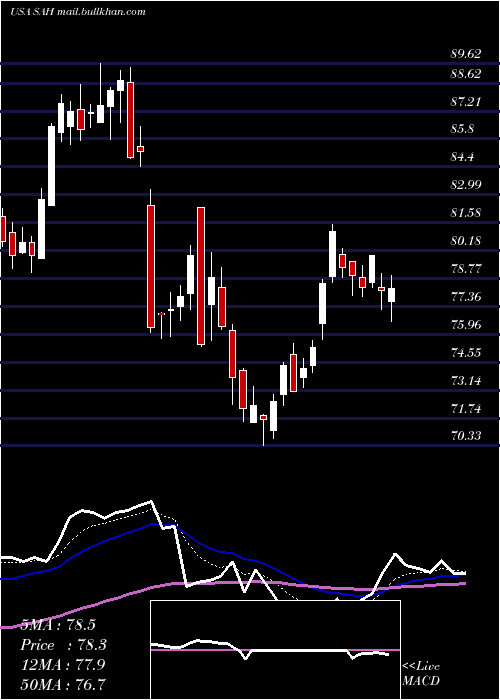Click the USA SAH mail.bullkhan.com header text
Screen dimensions: 500x700
click(x=78, y=12)
